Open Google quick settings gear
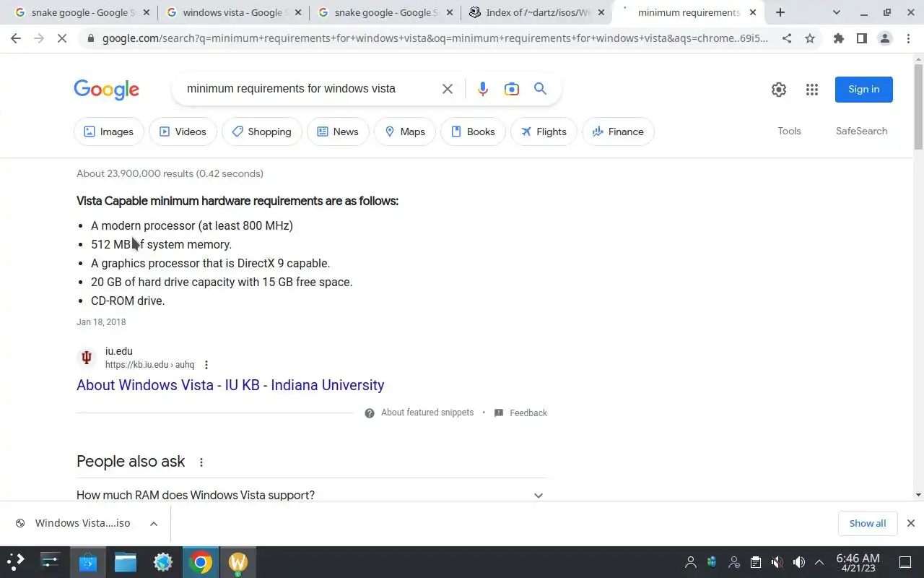 [x=779, y=90]
